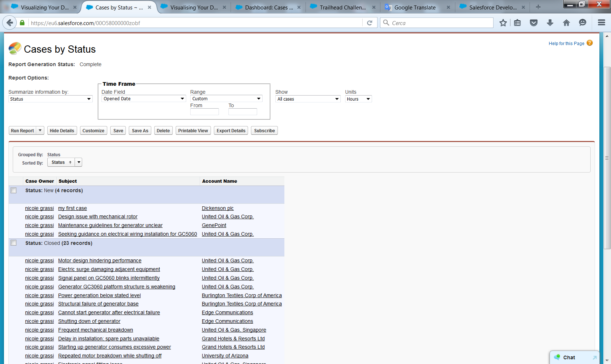Click the Save As button
The width and height of the screenshot is (611, 364).
click(x=140, y=130)
